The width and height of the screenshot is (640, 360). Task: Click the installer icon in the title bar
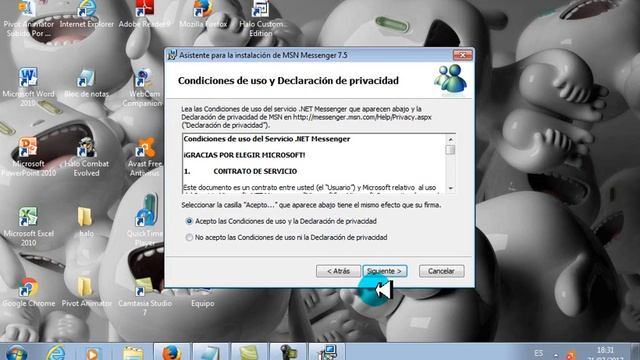coord(172,55)
